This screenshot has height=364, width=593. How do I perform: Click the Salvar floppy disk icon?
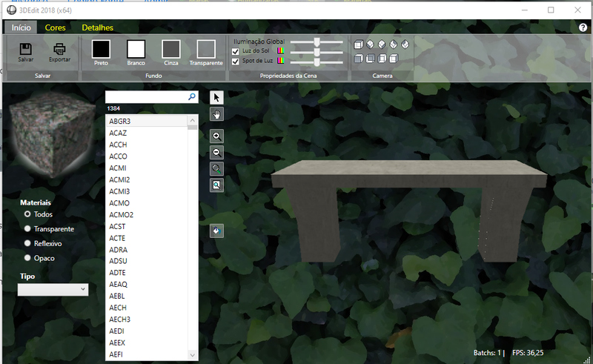click(x=26, y=48)
